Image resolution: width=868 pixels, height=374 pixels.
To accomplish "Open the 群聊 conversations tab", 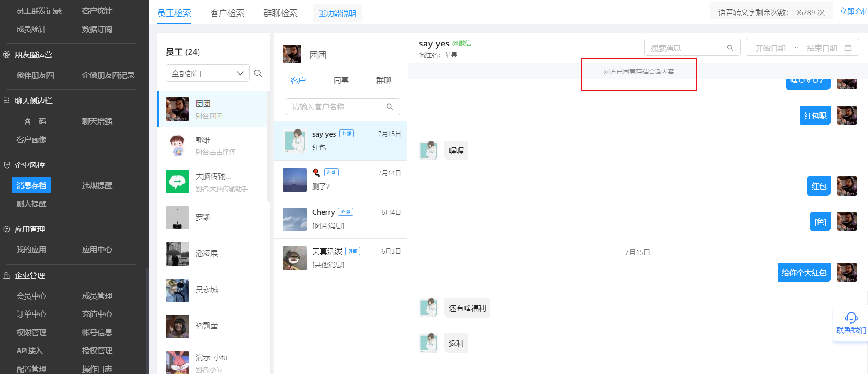I will 384,81.
